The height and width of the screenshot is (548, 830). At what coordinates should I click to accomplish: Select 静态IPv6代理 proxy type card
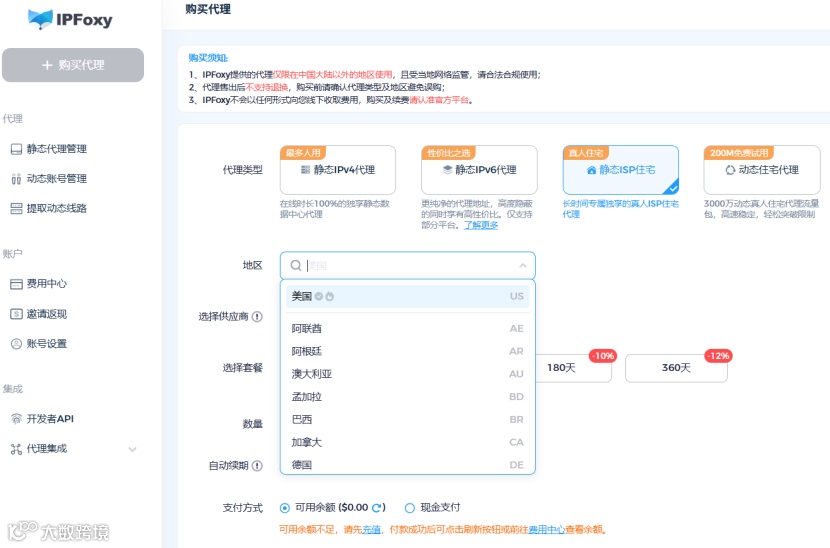click(479, 170)
